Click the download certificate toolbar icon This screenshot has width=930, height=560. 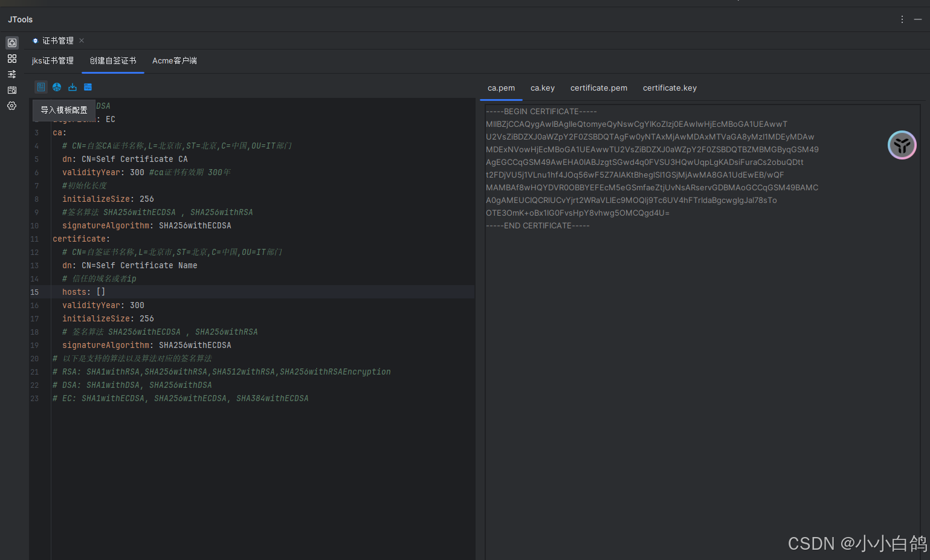click(73, 87)
